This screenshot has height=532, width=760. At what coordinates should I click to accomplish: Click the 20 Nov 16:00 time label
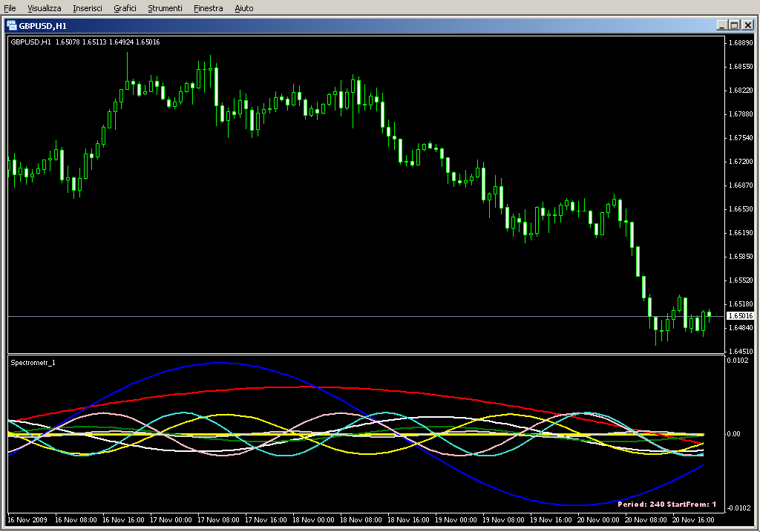click(x=693, y=519)
